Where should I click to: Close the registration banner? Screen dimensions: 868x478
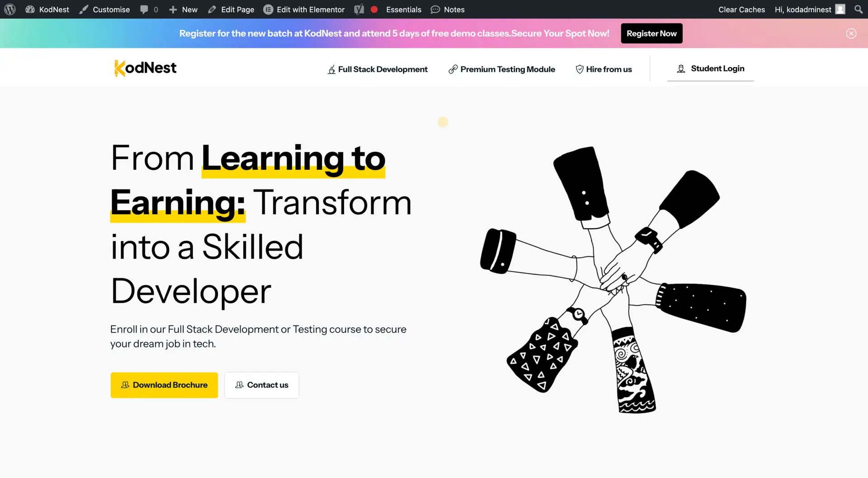(x=851, y=33)
